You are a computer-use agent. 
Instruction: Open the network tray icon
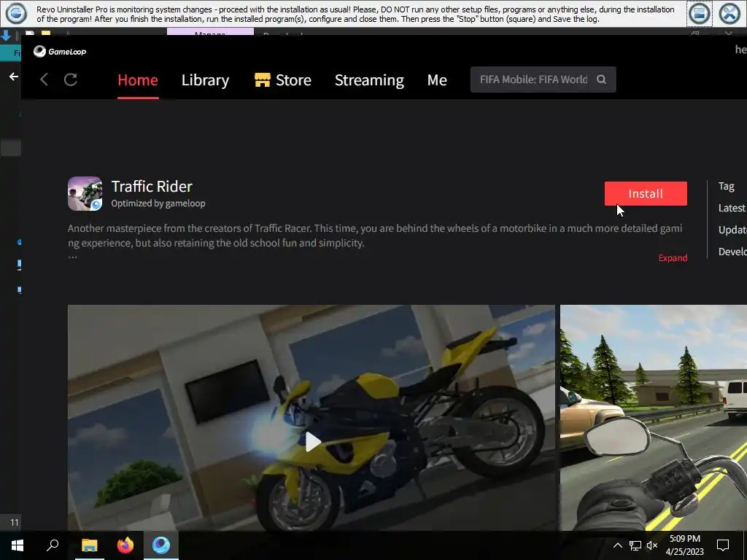point(635,545)
